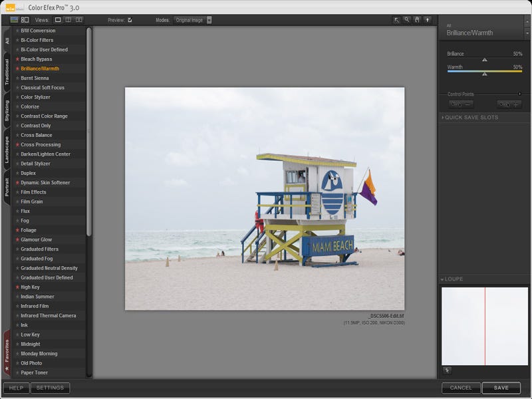Open the All filters tab
The width and height of the screenshot is (532, 399).
(x=7, y=41)
